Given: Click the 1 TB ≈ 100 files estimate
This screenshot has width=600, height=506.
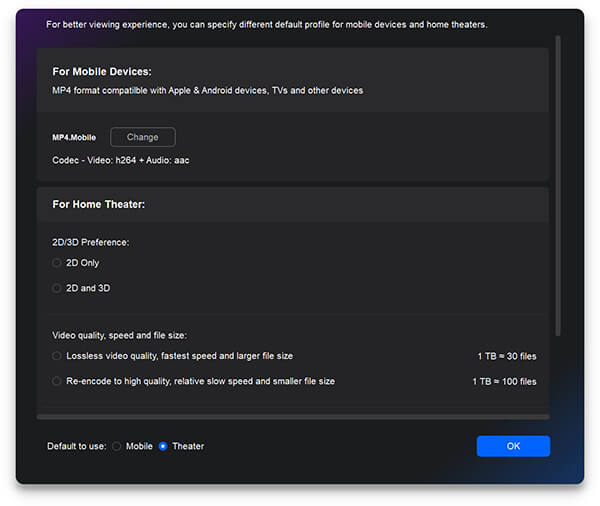Looking at the screenshot, I should point(504,381).
